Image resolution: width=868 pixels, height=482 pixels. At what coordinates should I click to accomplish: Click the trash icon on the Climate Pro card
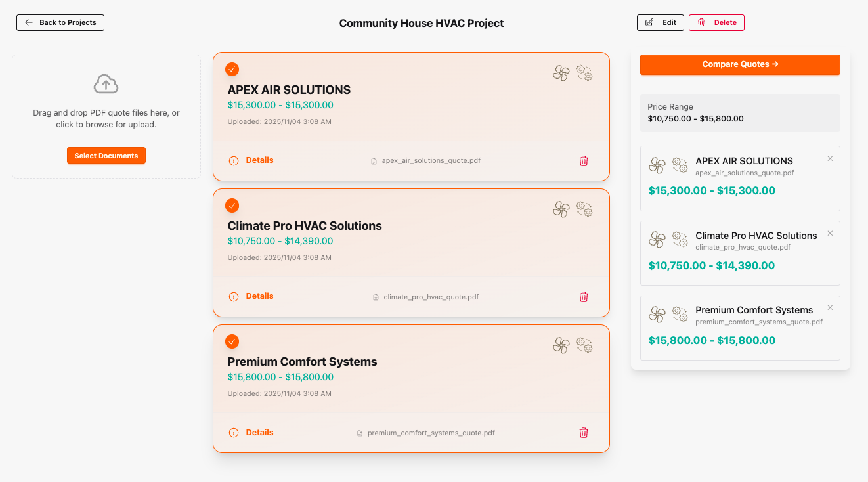coord(584,296)
